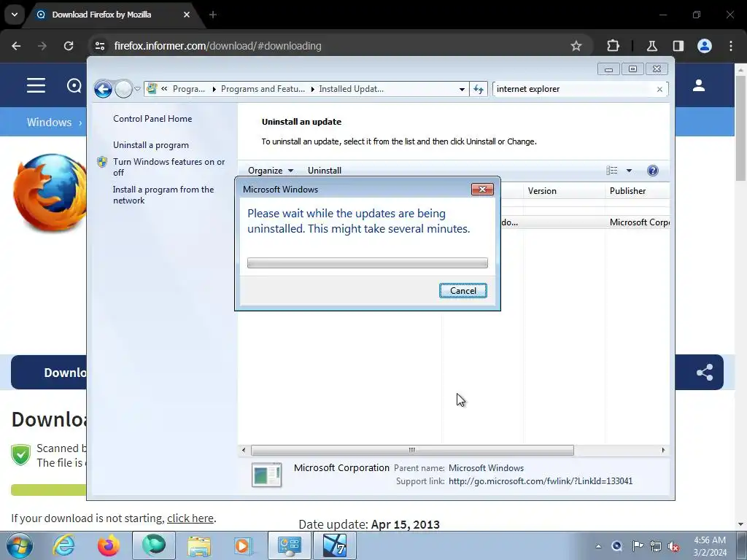Open Chrome extensions puzzle icon

(613, 46)
